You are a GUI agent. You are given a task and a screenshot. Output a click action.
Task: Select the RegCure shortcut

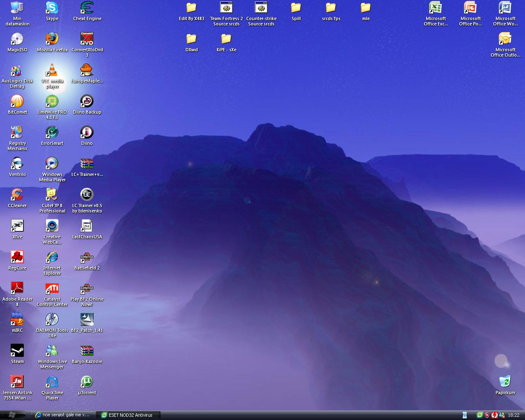(x=17, y=260)
